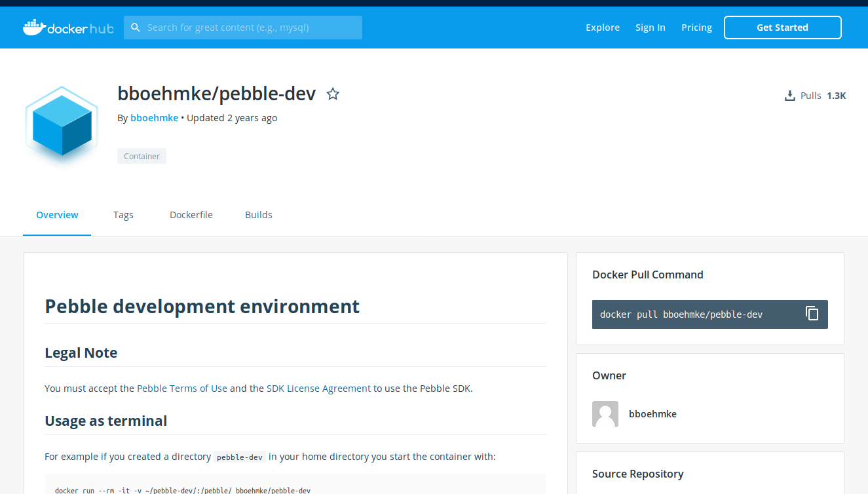Click the Docker Pull Command heading
This screenshot has width=868, height=494.
point(648,275)
